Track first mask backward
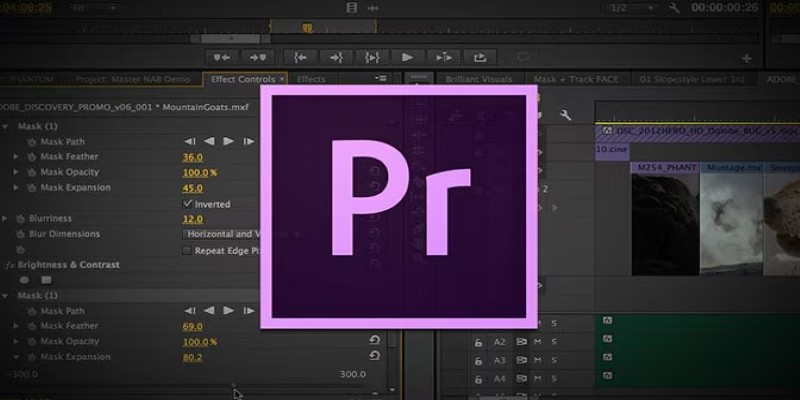The image size is (800, 400). tap(209, 141)
